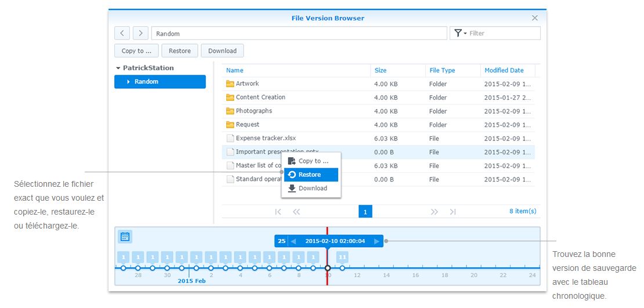Screen dimensions: 644x308
Task: Jump to the next backup version arrow
Action: (x=377, y=241)
